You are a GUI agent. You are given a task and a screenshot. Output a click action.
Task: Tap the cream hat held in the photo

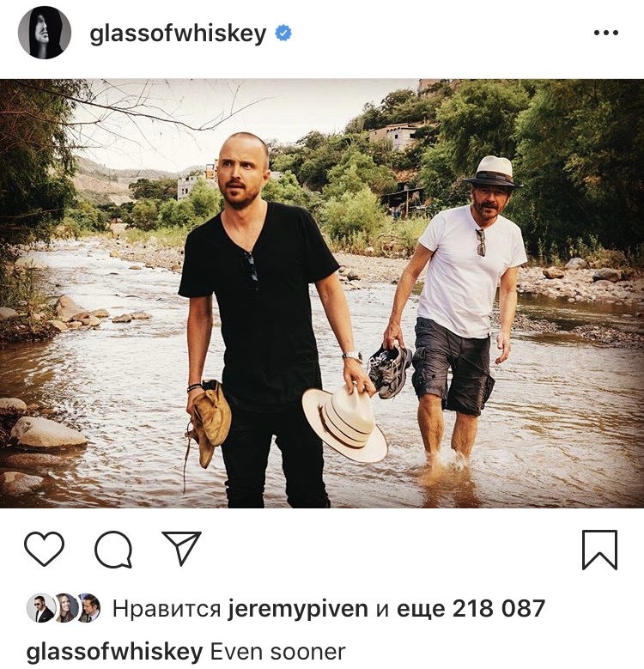(x=344, y=423)
